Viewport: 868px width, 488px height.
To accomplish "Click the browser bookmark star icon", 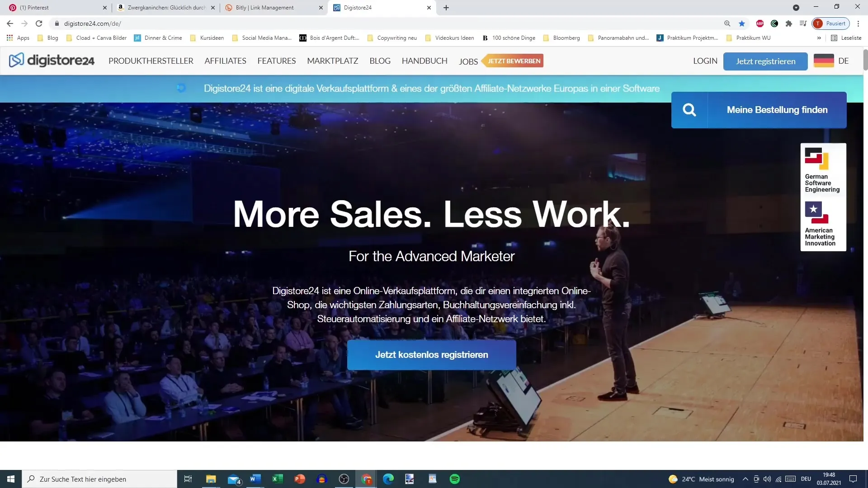I will coord(741,24).
